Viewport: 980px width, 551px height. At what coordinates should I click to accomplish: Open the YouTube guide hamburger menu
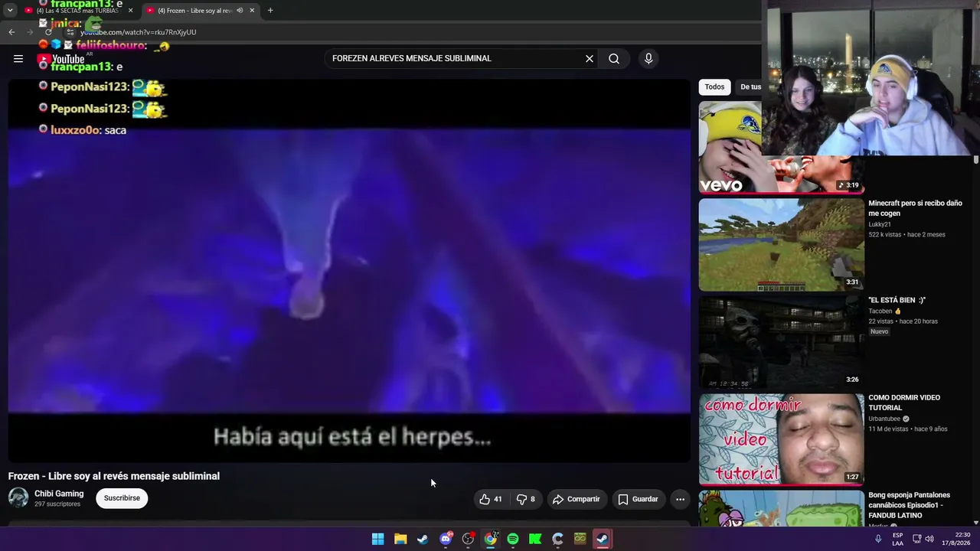[18, 59]
